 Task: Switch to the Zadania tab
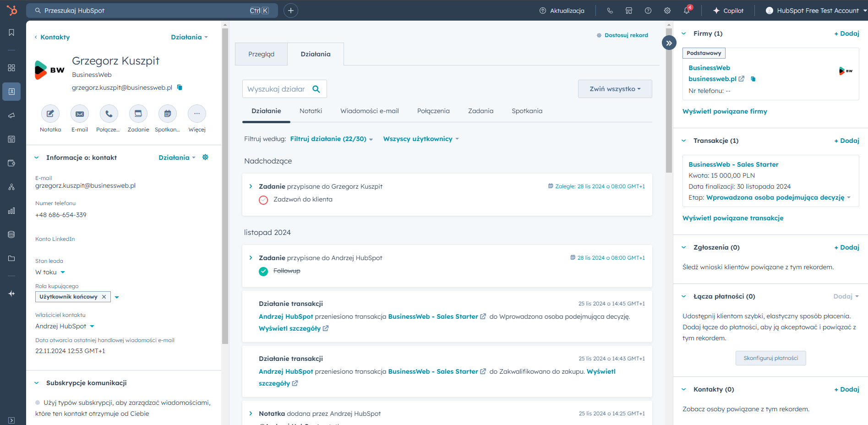click(x=480, y=111)
